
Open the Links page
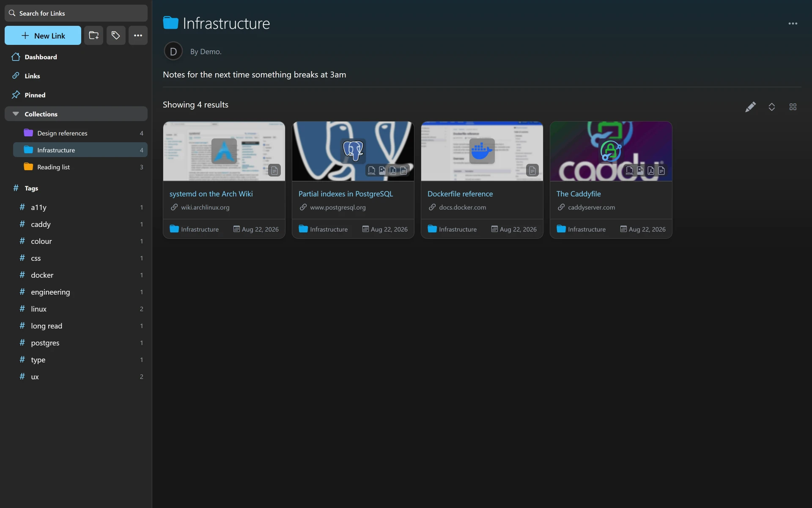76,76
